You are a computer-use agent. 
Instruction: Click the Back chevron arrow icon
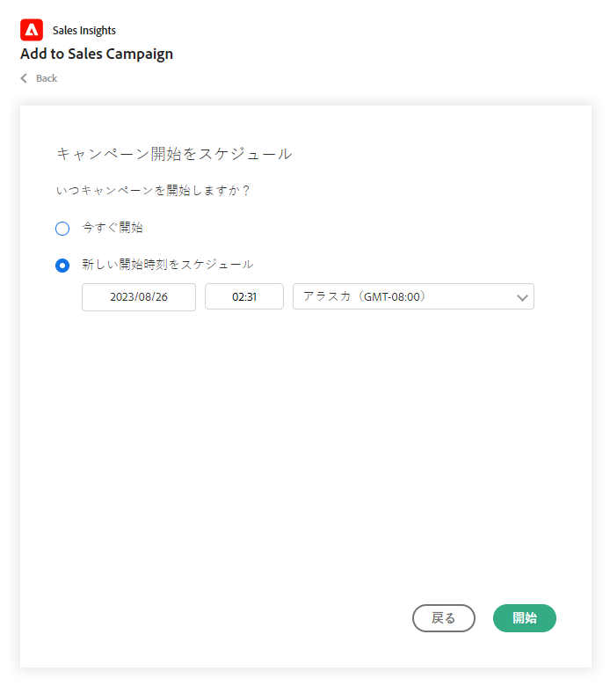tap(25, 78)
